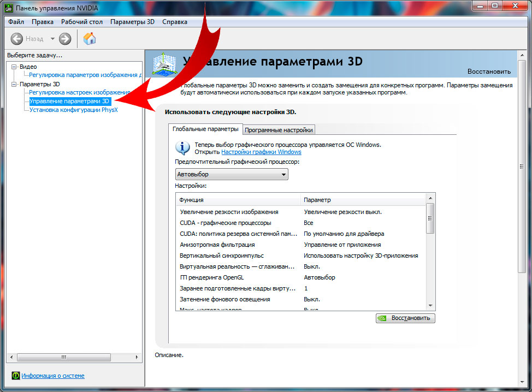Click the system information icon at bottom left
Viewport: 532px width, 392px height.
point(15,376)
